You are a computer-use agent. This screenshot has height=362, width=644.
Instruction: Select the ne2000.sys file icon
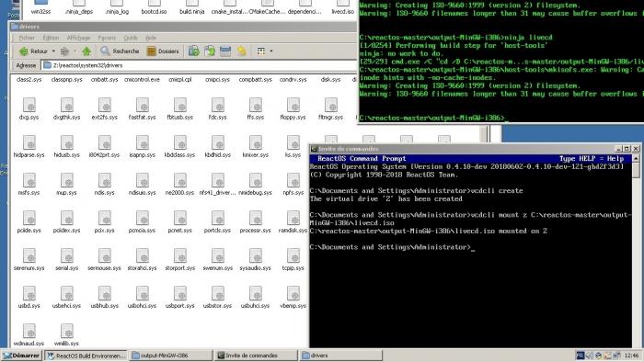(x=180, y=181)
